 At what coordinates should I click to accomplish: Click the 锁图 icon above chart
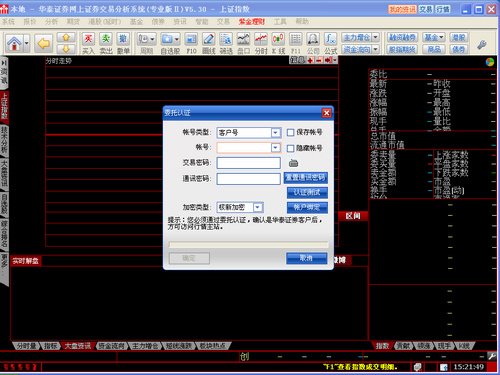point(298,60)
